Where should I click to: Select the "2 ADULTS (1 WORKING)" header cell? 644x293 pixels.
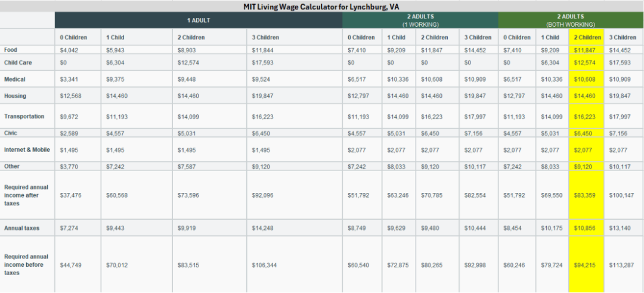pos(421,20)
